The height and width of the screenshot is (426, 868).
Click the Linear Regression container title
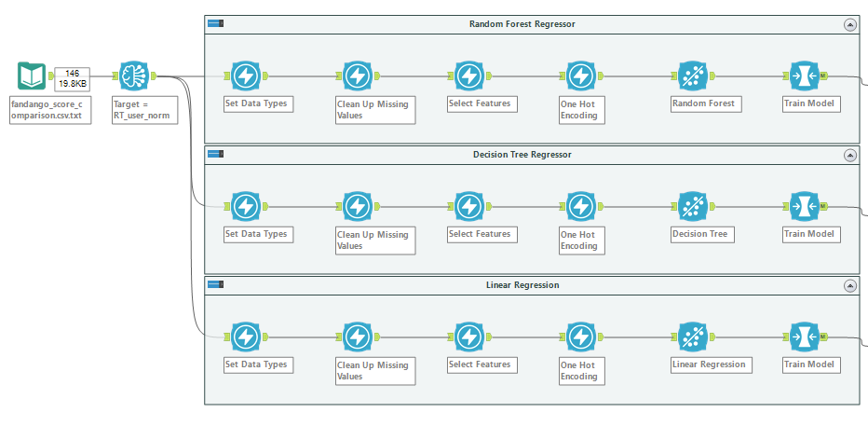[522, 285]
